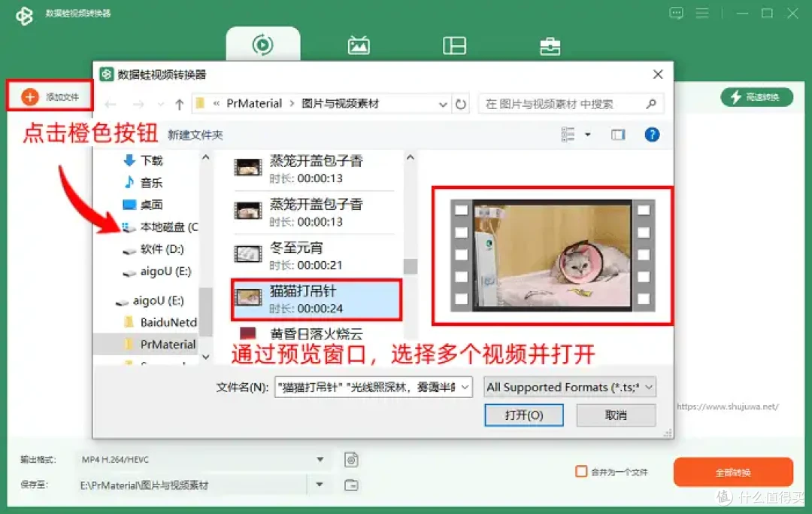This screenshot has height=514, width=812.
Task: Click PrMaterial in the address path
Action: coord(254,104)
